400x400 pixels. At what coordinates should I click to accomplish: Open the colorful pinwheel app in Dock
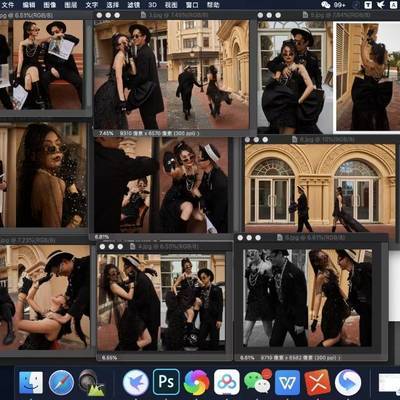tap(197, 383)
